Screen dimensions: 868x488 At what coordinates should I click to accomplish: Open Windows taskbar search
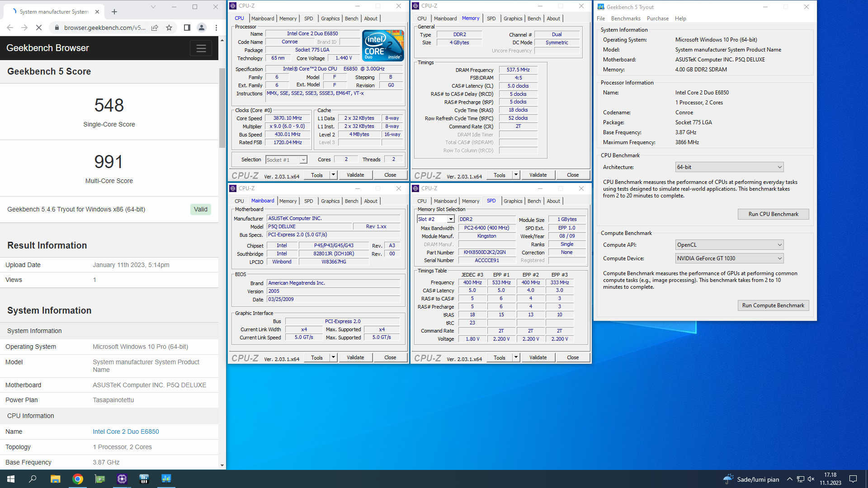[x=33, y=479]
